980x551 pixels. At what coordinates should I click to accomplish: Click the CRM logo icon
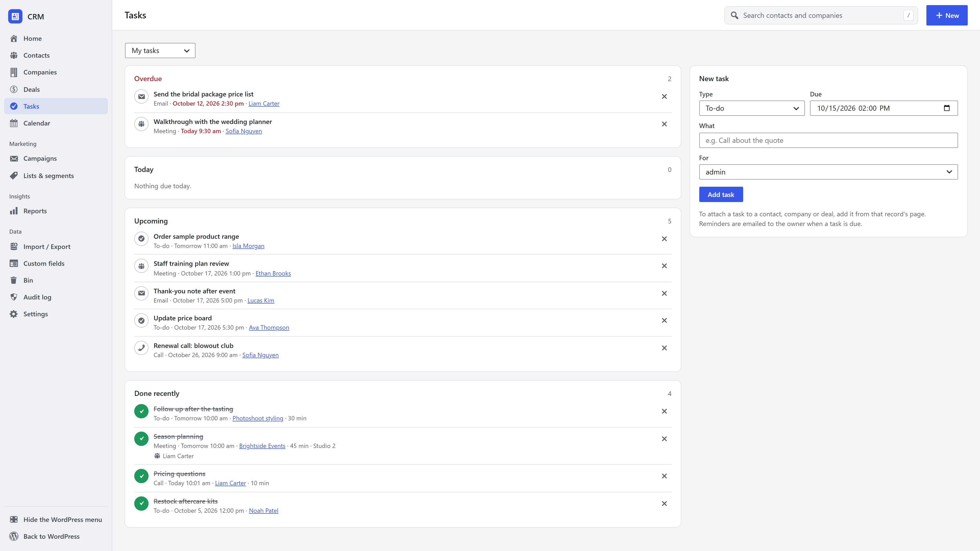coord(15,16)
